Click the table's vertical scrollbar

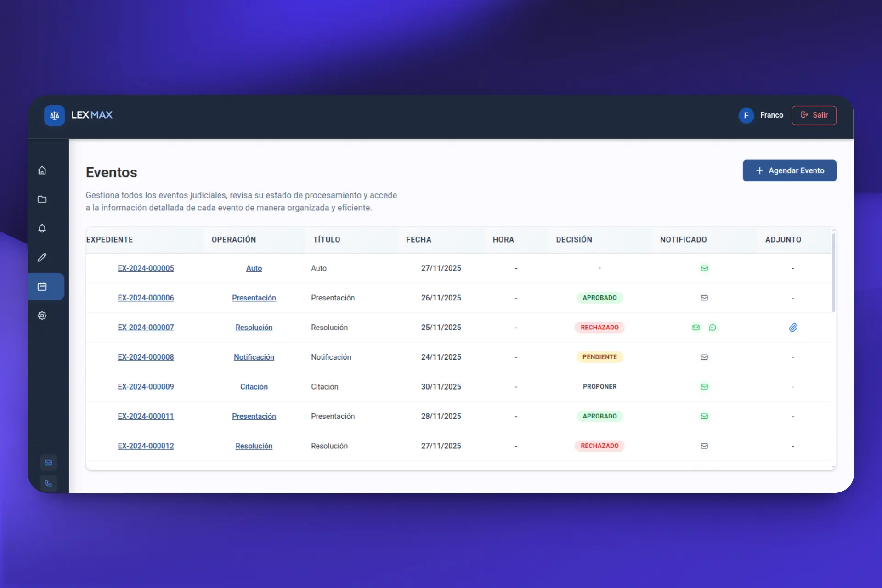pyautogui.click(x=834, y=273)
